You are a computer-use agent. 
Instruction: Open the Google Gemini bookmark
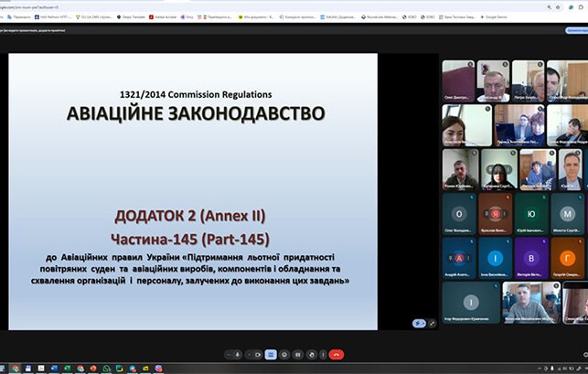[x=494, y=16]
